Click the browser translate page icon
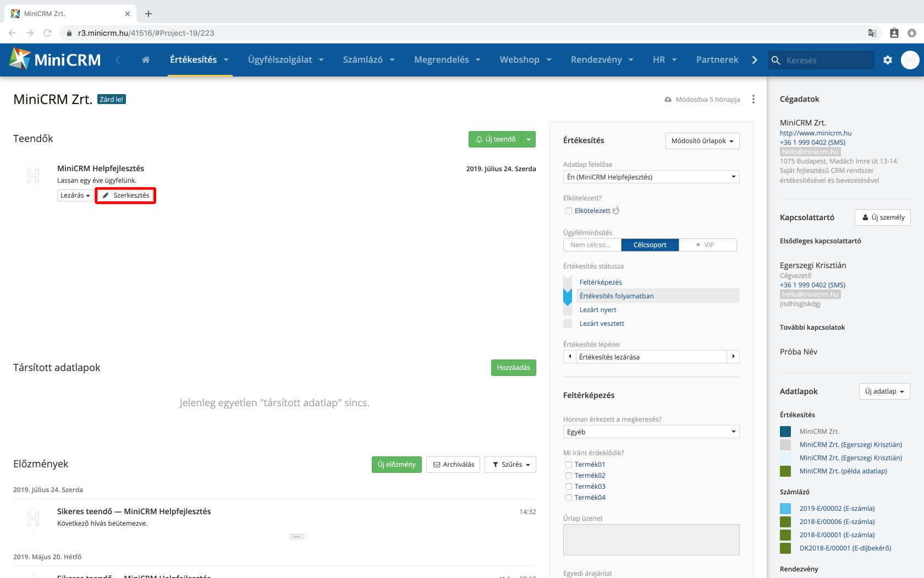Viewport: 924px width, 578px height. (x=872, y=33)
